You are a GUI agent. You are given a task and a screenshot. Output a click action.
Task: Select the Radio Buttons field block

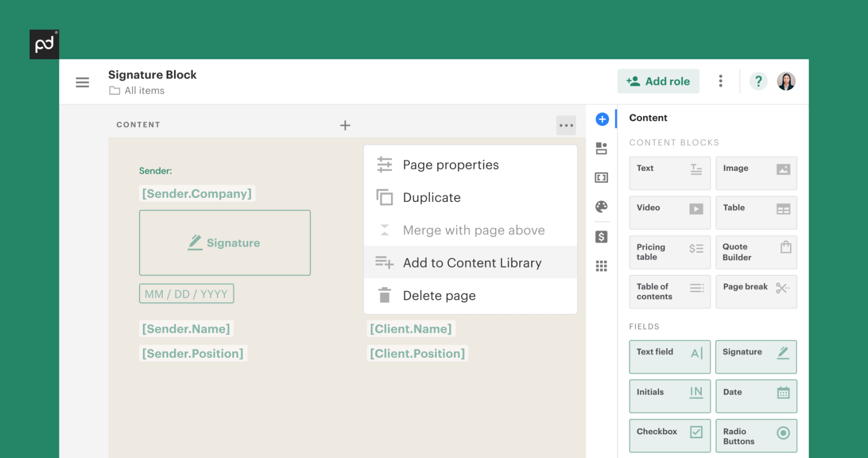pyautogui.click(x=756, y=435)
